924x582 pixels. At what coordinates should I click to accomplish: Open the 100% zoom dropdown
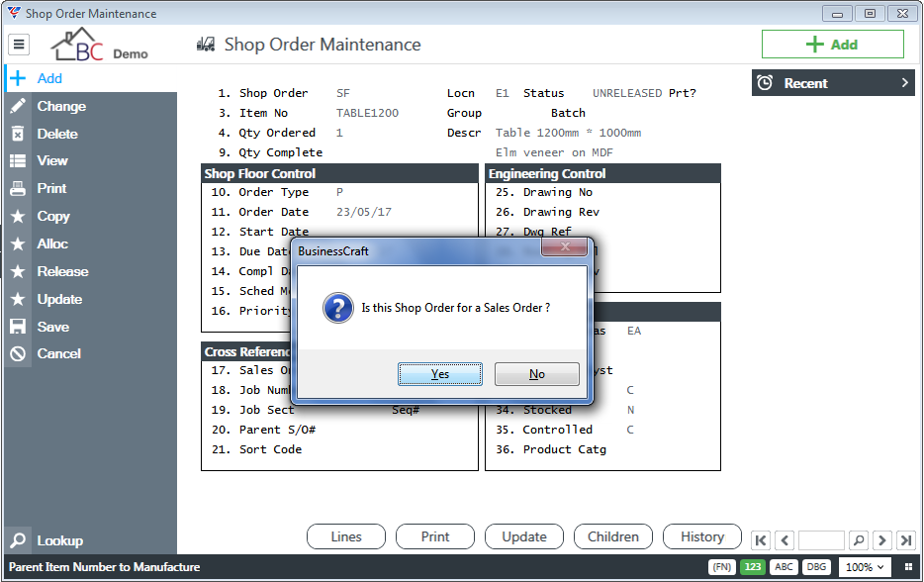pos(864,567)
